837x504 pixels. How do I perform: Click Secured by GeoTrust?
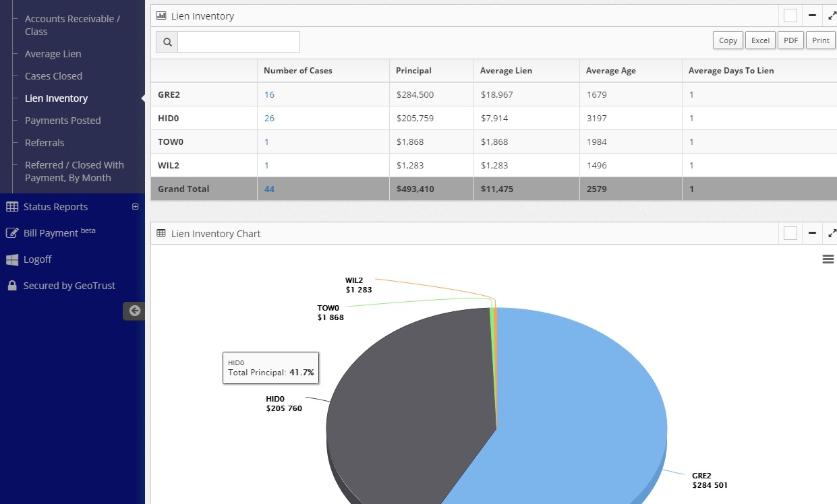click(69, 286)
